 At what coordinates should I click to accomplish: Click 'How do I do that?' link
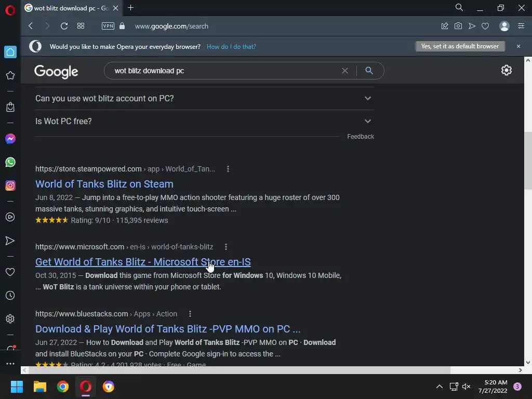231,46
